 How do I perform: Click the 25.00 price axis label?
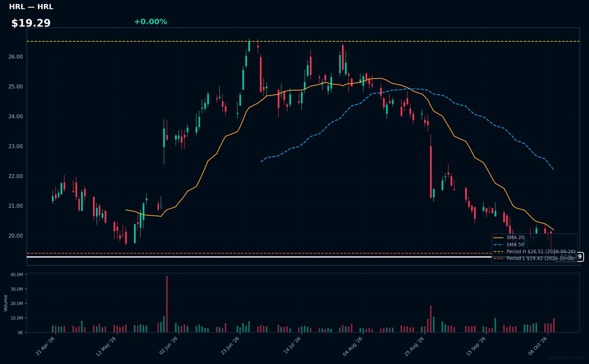(x=16, y=87)
